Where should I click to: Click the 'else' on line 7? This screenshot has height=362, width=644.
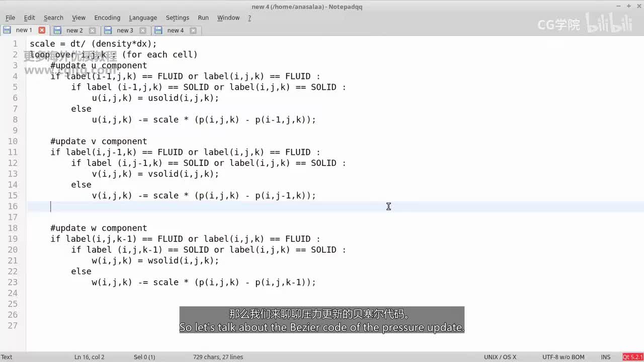point(81,109)
